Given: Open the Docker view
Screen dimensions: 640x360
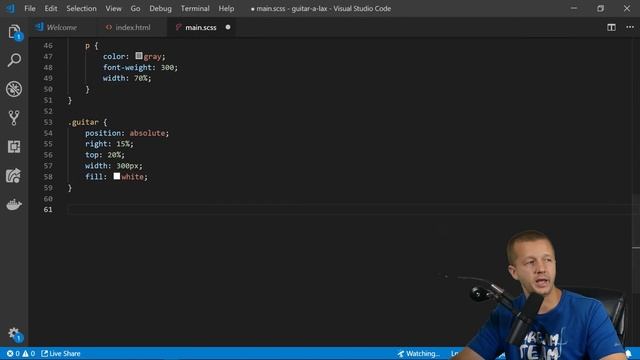Looking at the screenshot, I should coord(14,204).
